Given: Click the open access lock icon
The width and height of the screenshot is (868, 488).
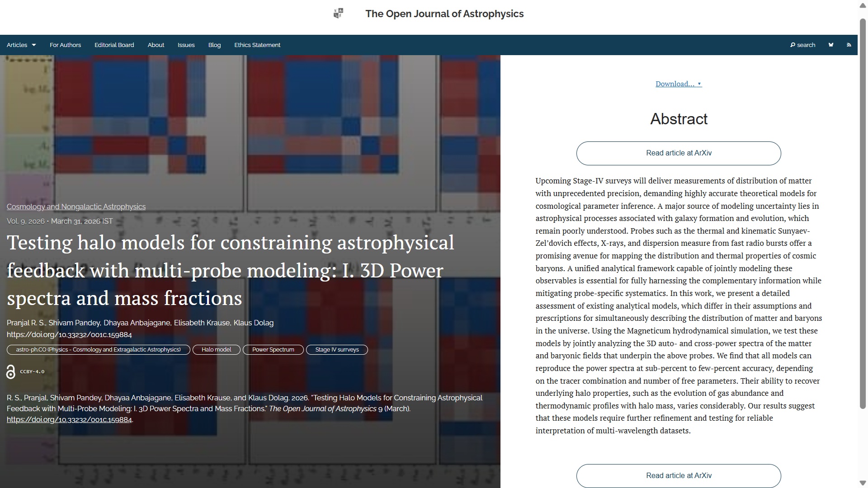Looking at the screenshot, I should [11, 372].
